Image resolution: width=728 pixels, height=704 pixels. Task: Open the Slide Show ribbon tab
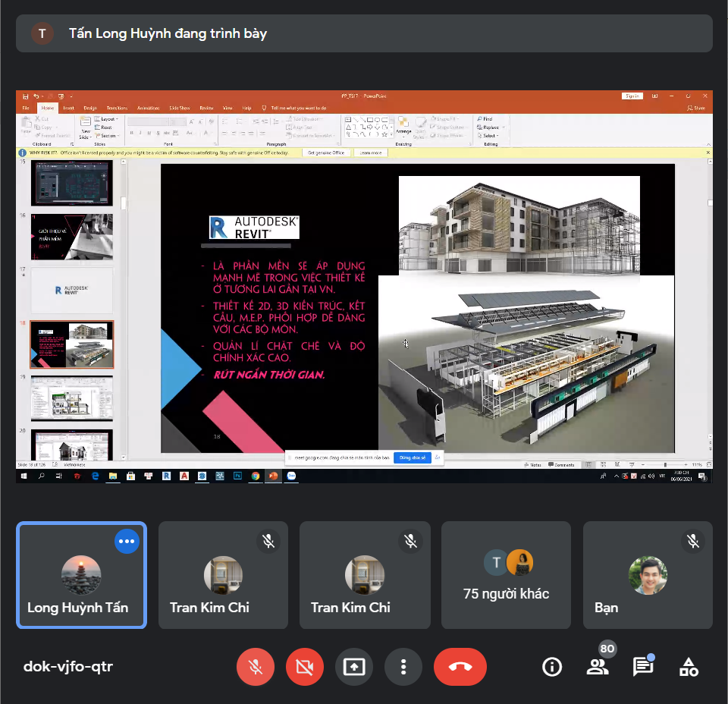pos(180,108)
